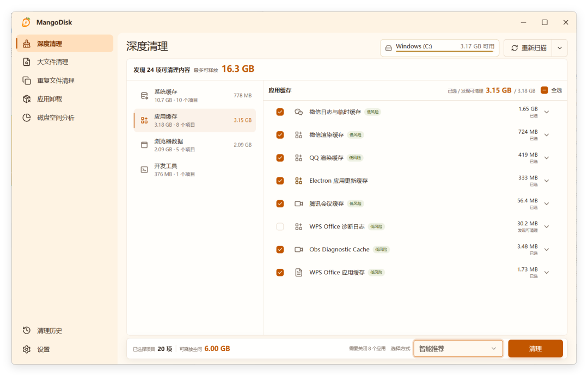Go to 应用卸载 section

tap(65, 99)
